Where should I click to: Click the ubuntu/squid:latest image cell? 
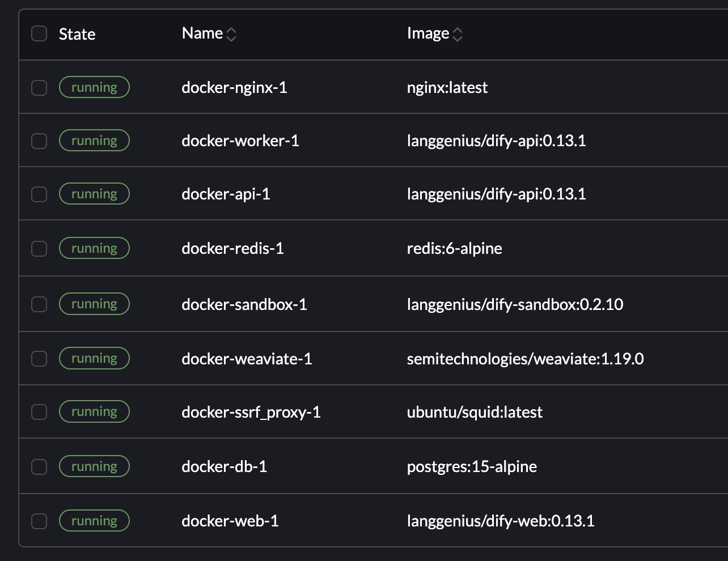click(x=475, y=412)
